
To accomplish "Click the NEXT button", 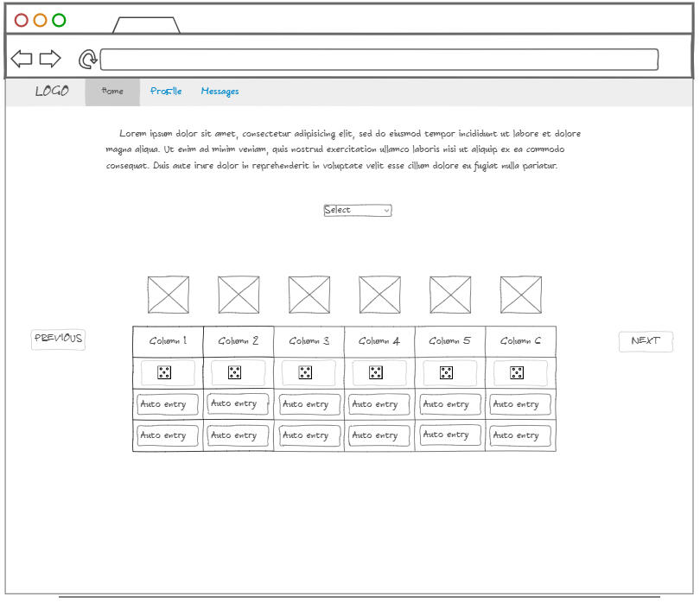I will point(646,341).
